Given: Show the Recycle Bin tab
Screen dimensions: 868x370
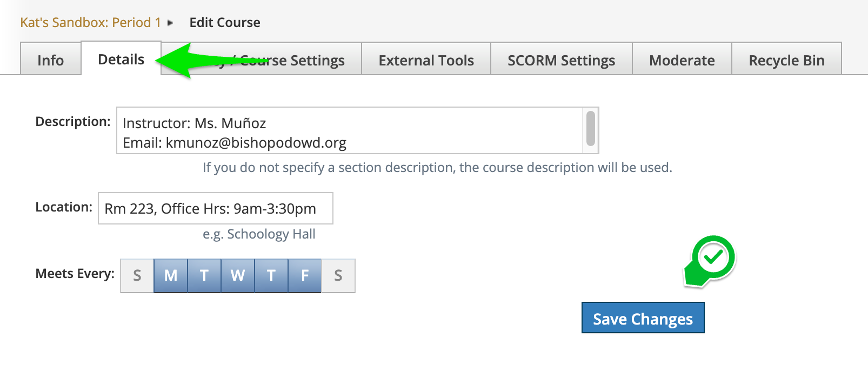Looking at the screenshot, I should [x=786, y=60].
